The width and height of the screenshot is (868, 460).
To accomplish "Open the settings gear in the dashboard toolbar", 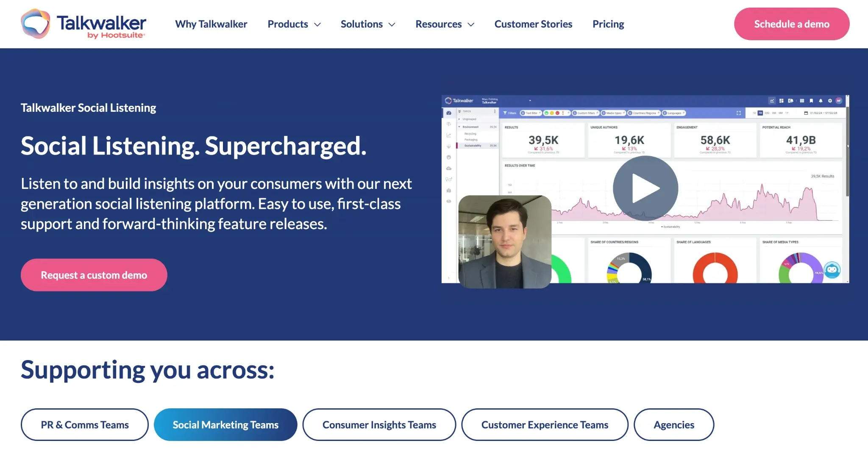I will click(830, 100).
